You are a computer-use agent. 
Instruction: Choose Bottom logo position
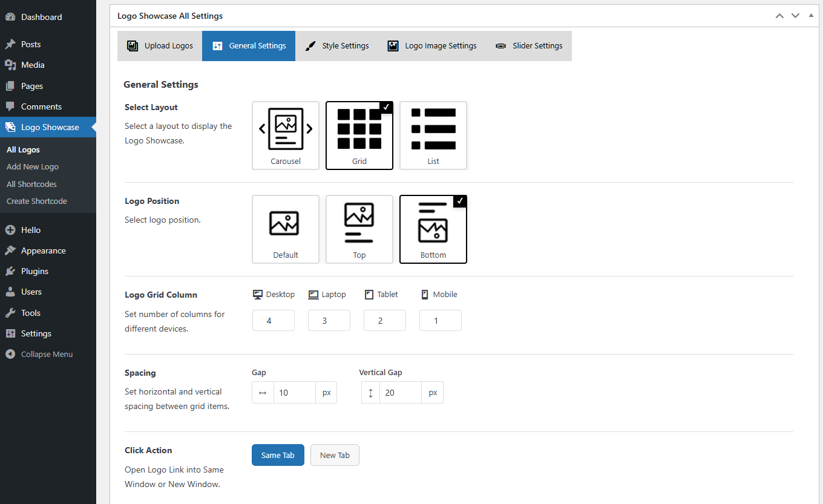pyautogui.click(x=433, y=229)
